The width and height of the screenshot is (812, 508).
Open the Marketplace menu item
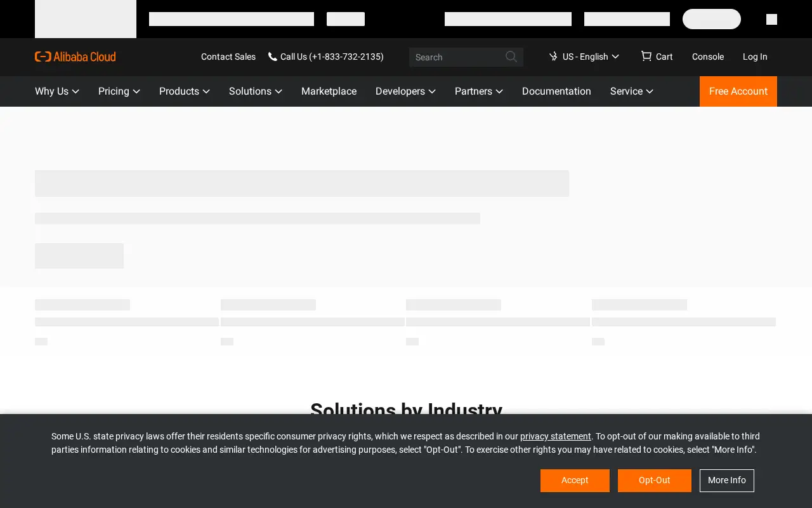tap(329, 91)
